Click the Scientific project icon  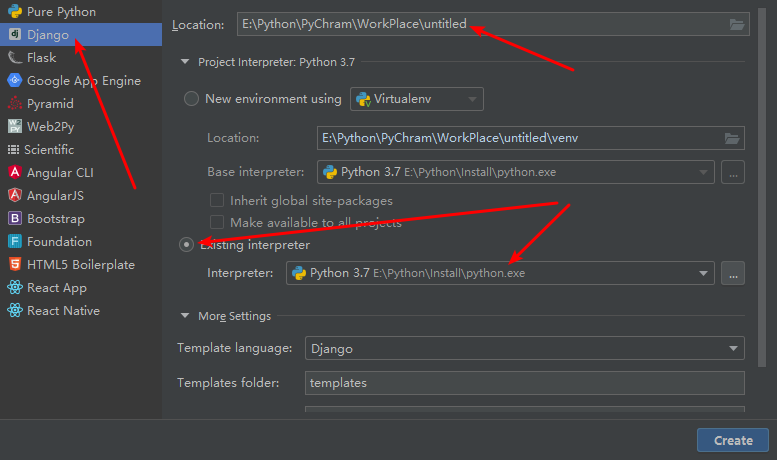pos(13,149)
